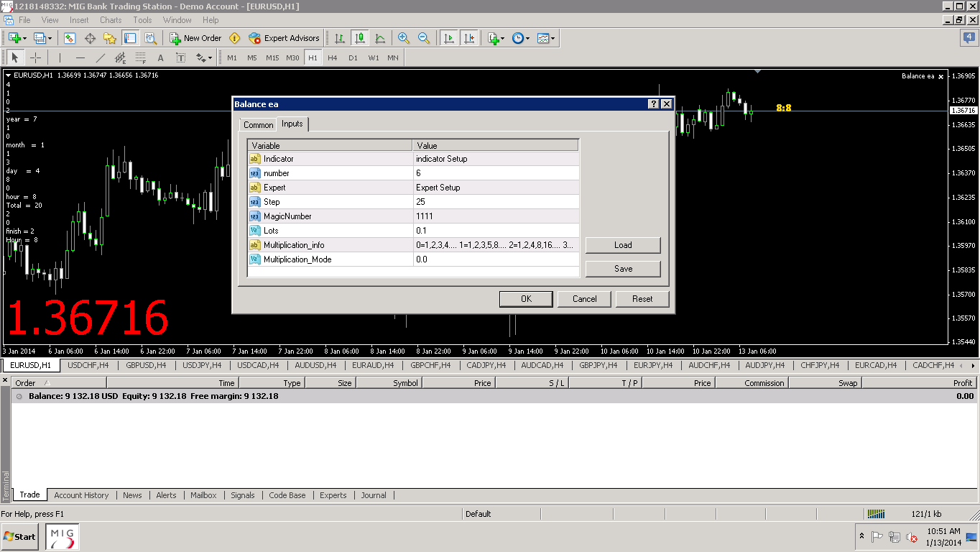This screenshot has height=552, width=980.
Task: Click Save inputs button
Action: click(x=623, y=269)
